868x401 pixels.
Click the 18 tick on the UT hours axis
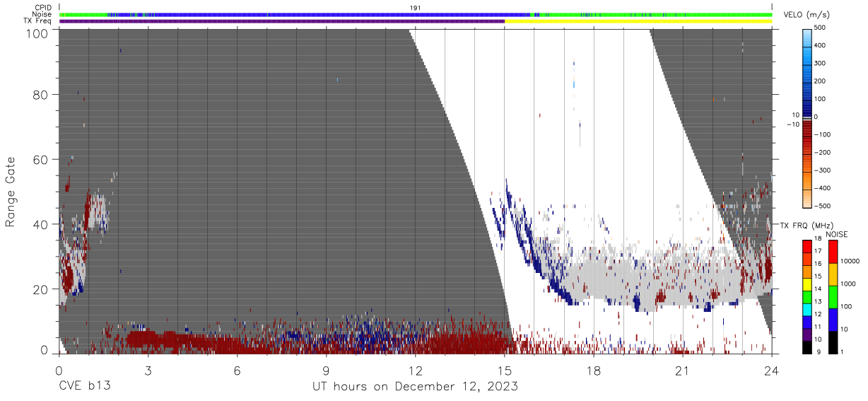[x=593, y=371]
